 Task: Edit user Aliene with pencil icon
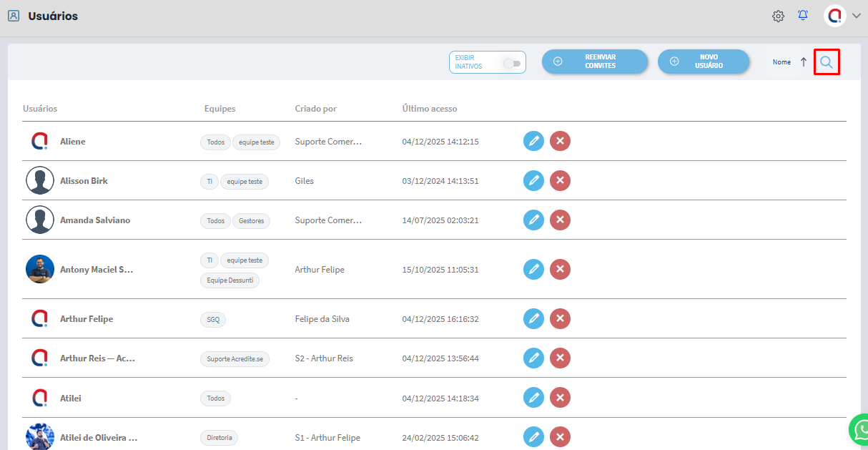pyautogui.click(x=533, y=142)
